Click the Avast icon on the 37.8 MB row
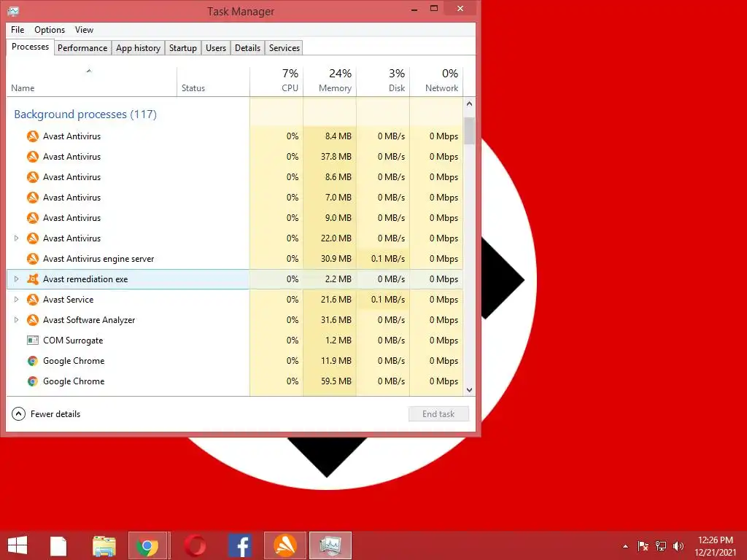 click(32, 157)
